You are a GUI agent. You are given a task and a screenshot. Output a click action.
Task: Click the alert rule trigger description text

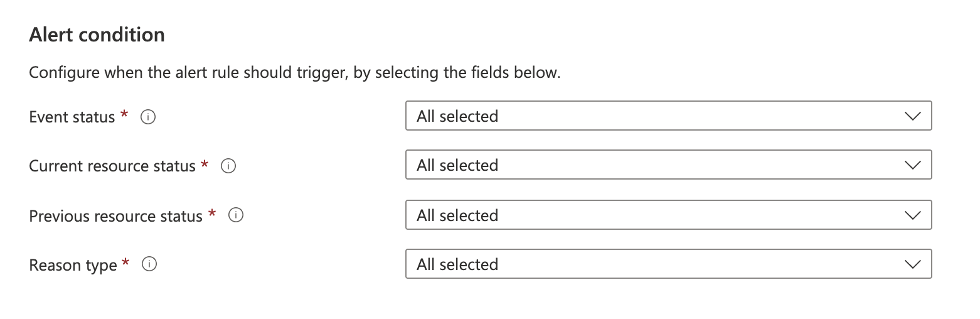tap(294, 72)
